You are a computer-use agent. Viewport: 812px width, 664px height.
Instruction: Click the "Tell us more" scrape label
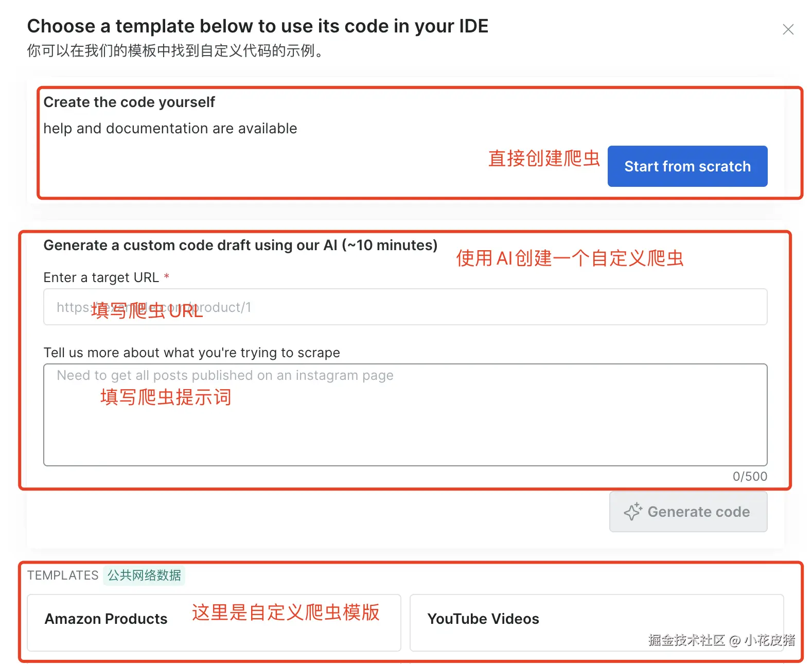(191, 353)
